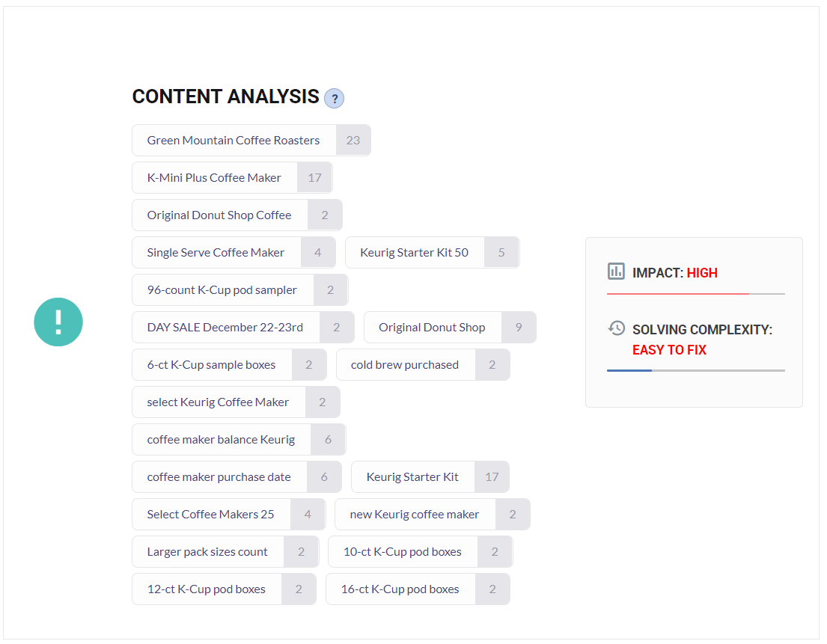Click the solving complexity clock icon

tap(616, 328)
